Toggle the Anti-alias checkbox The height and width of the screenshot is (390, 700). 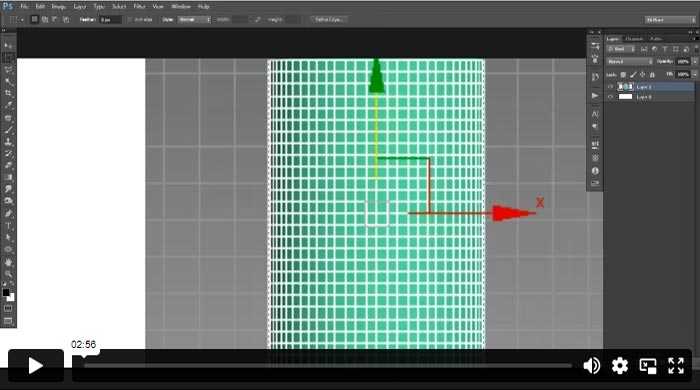pyautogui.click(x=129, y=20)
